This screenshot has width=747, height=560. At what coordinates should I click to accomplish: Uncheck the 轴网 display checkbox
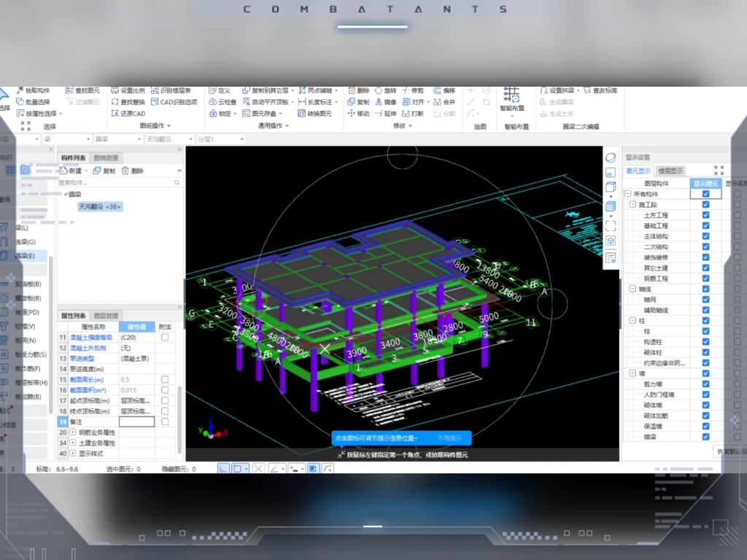pos(705,299)
